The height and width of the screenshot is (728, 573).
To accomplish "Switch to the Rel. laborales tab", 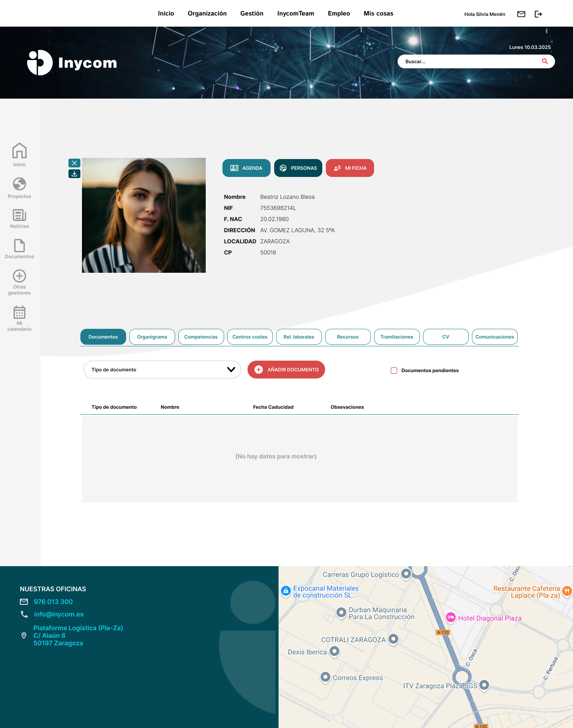I will (x=299, y=337).
